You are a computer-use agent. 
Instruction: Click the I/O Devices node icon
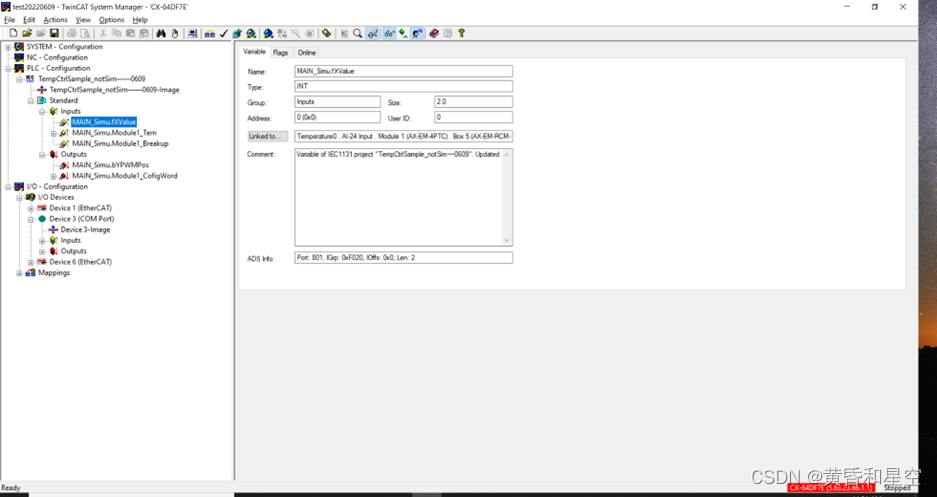[x=30, y=197]
